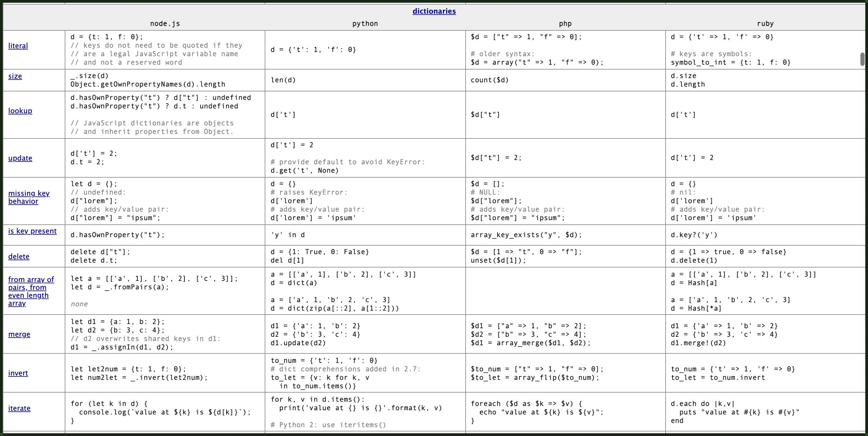Screen dimensions: 868x436
Task: Click python text for k, v in d.items():
Action: point(317,400)
